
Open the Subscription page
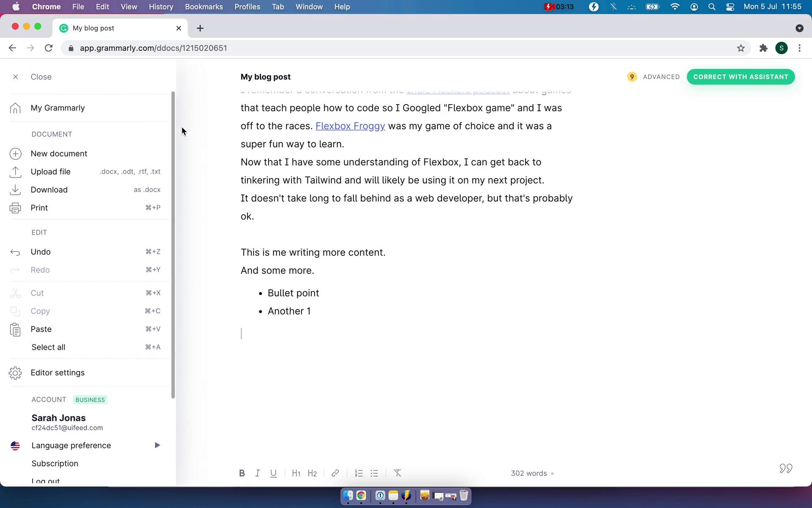point(55,464)
